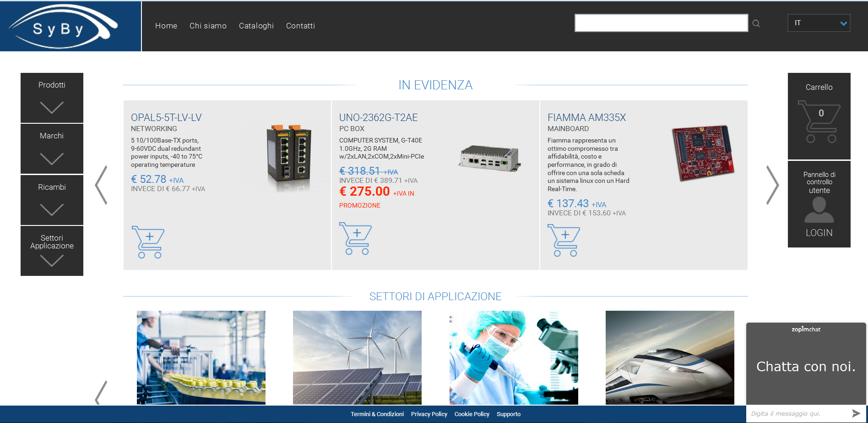Open the Termini & Condizioni link
Image resolution: width=868 pixels, height=423 pixels.
click(377, 414)
